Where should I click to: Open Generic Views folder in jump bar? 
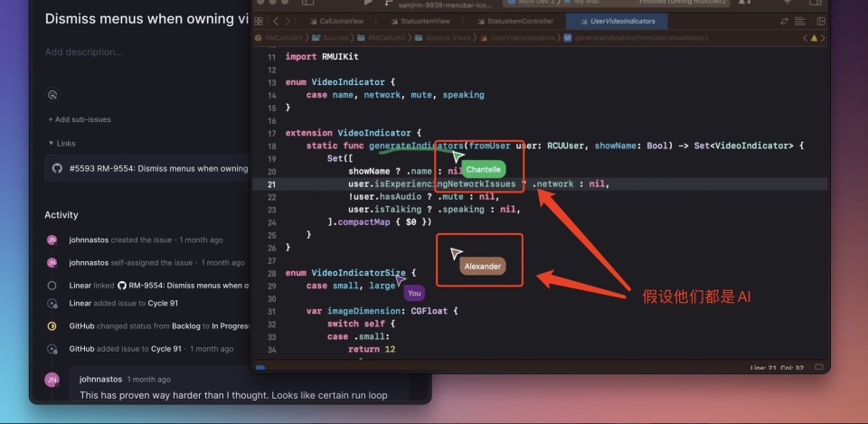pyautogui.click(x=442, y=38)
